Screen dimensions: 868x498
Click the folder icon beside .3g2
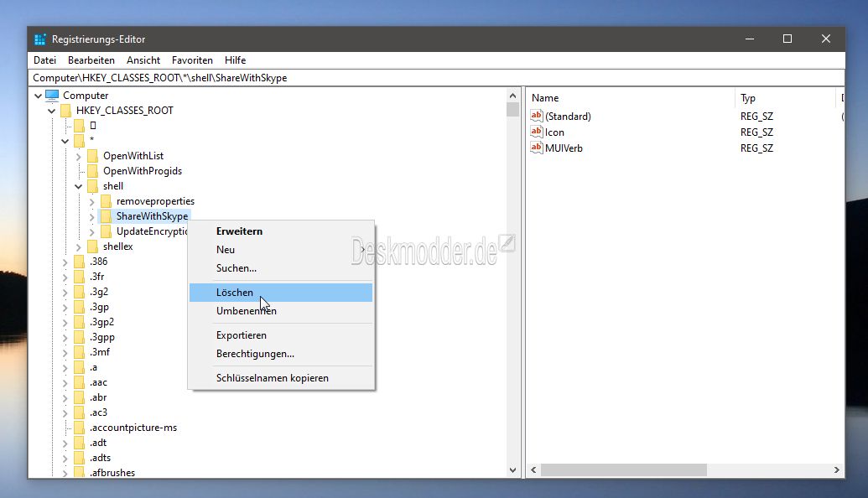coord(79,292)
